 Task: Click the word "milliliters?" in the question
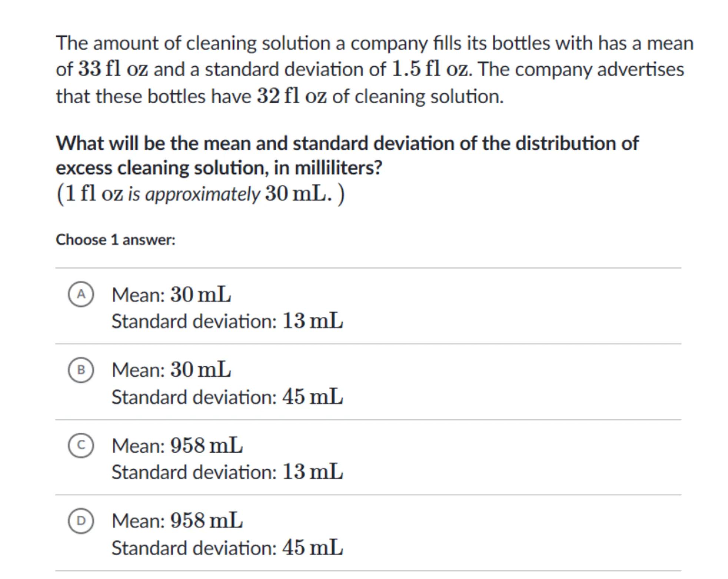338,168
